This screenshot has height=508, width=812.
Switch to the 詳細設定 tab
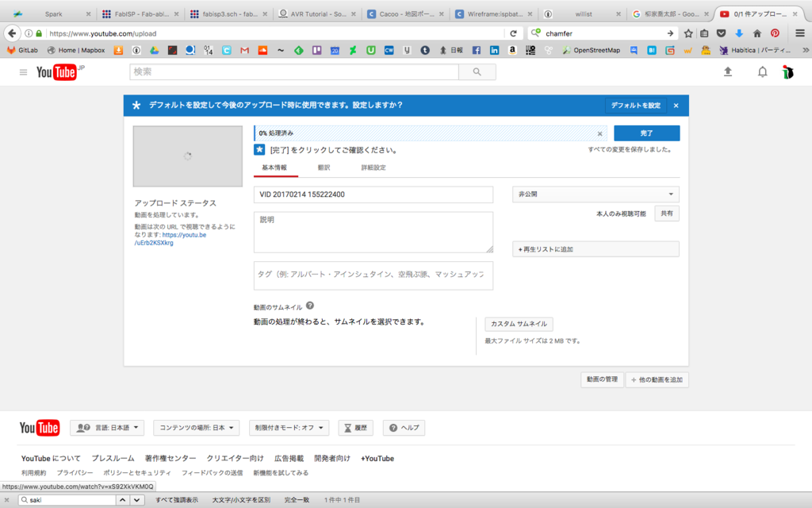373,168
